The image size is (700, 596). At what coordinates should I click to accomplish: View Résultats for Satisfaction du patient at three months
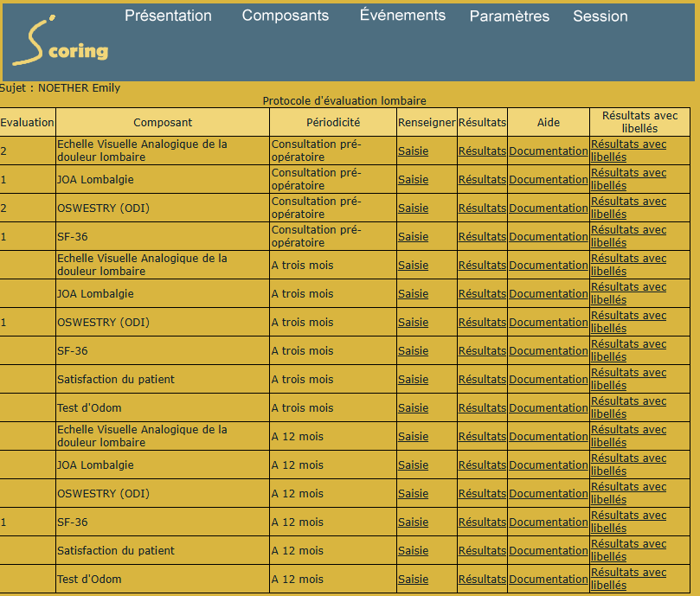[x=482, y=380]
